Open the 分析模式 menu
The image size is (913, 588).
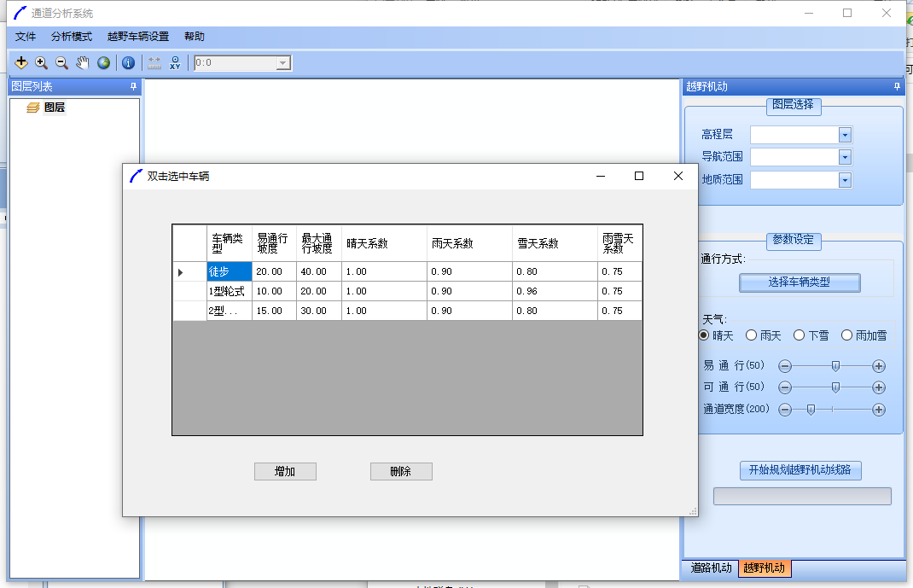(x=71, y=37)
